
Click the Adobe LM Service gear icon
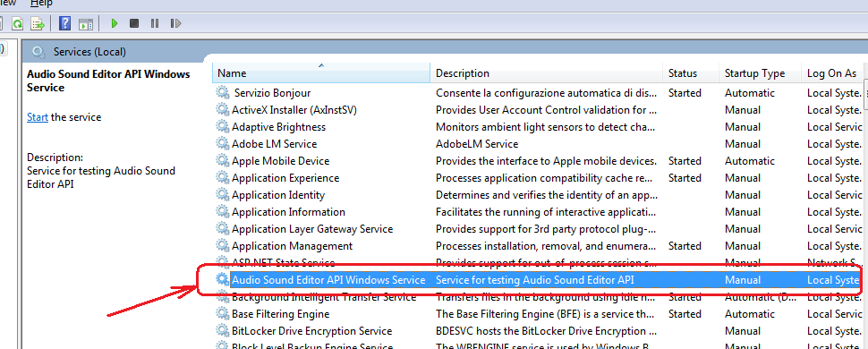[x=223, y=144]
